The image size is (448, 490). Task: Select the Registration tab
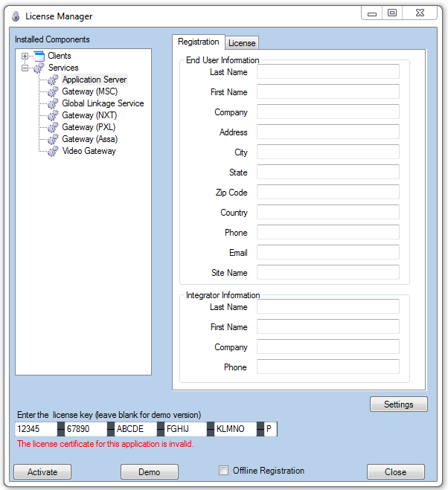pyautogui.click(x=199, y=42)
